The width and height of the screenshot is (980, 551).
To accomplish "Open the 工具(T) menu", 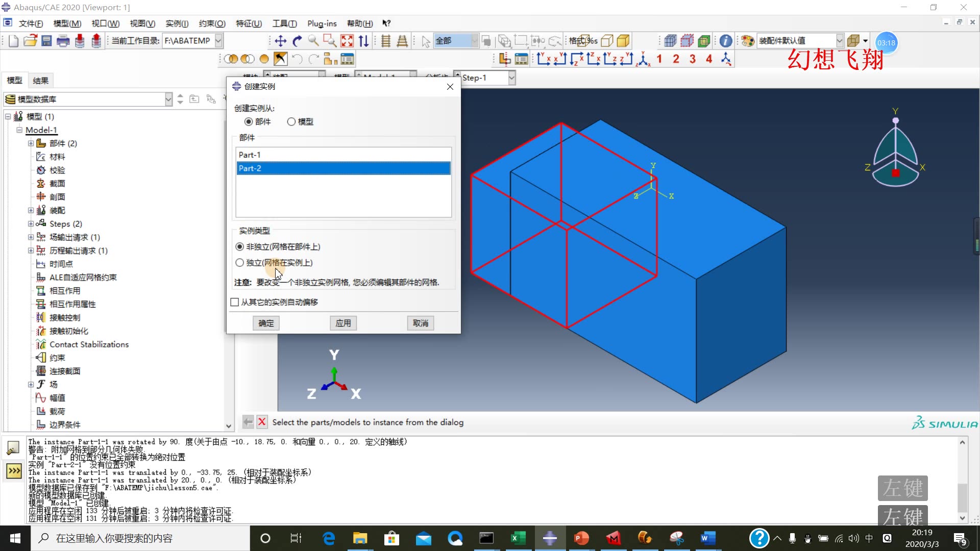I will coord(284,23).
